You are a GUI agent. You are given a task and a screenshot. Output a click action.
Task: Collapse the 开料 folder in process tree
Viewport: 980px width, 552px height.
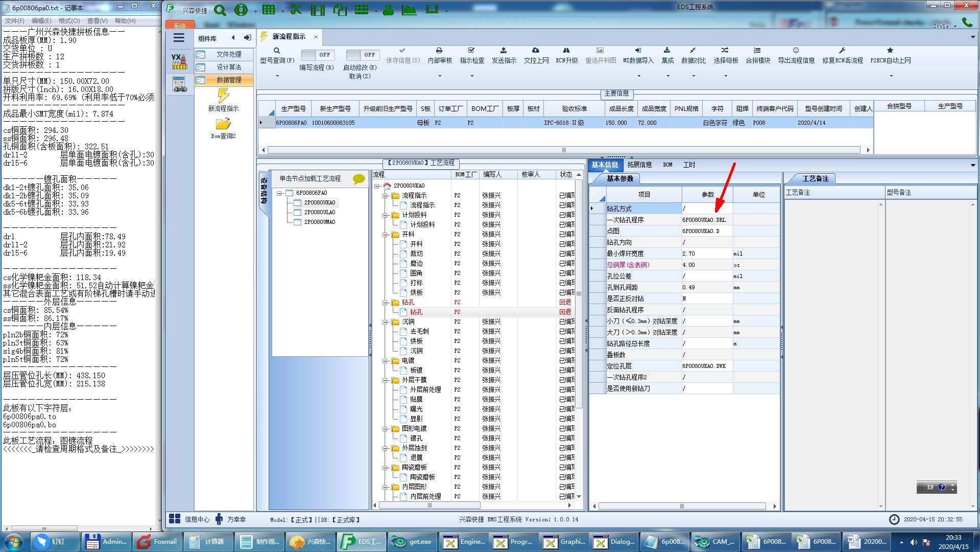click(385, 235)
